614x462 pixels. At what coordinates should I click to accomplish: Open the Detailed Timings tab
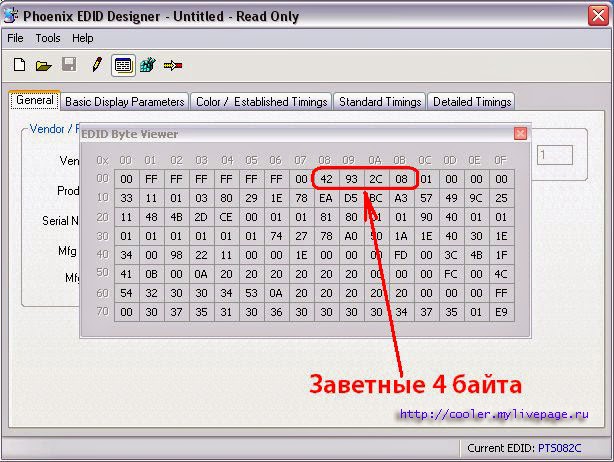click(x=472, y=102)
